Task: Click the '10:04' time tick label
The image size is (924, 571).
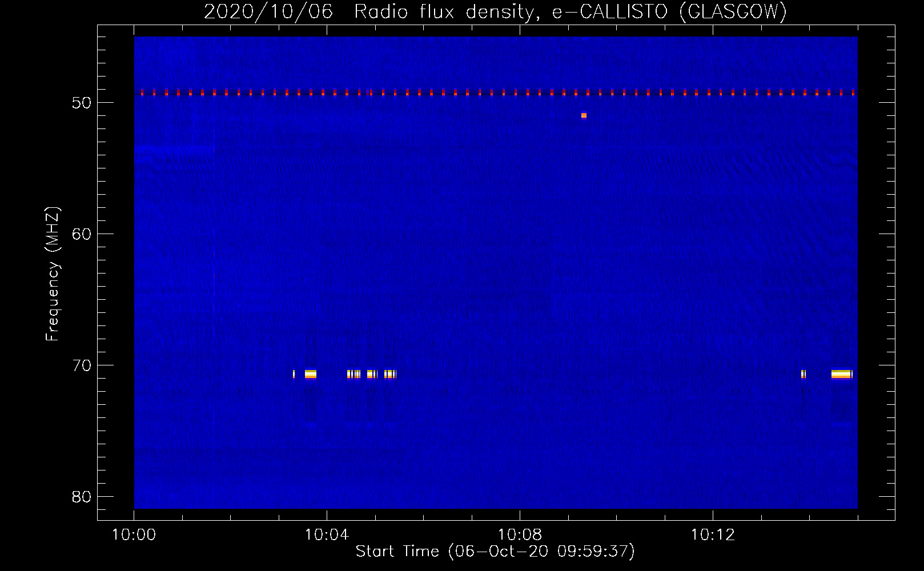Action: [327, 535]
